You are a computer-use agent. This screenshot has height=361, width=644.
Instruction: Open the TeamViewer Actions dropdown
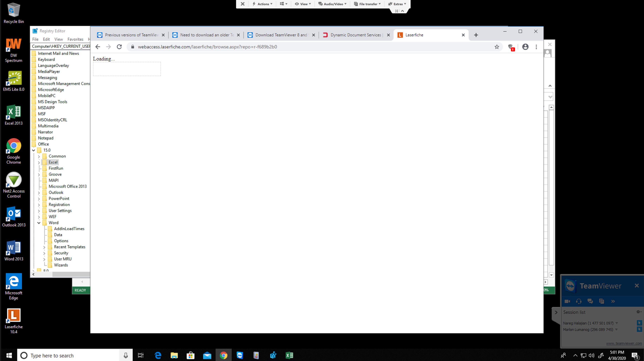click(263, 4)
